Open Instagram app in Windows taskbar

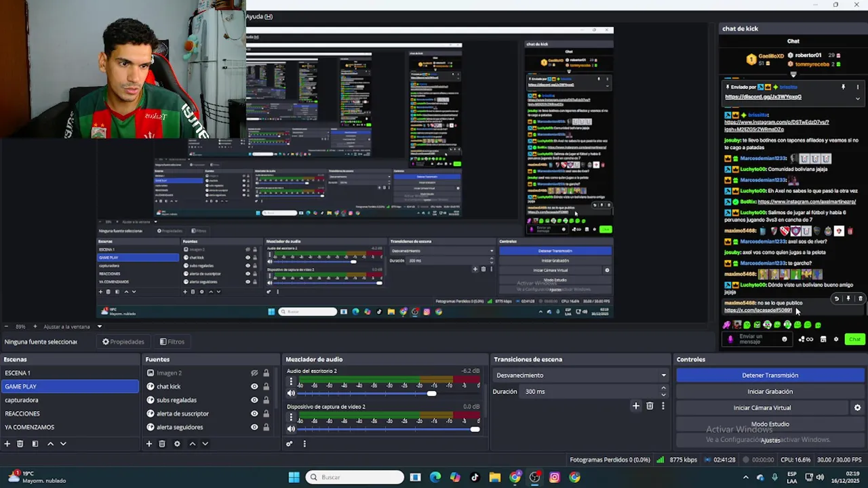(x=555, y=477)
